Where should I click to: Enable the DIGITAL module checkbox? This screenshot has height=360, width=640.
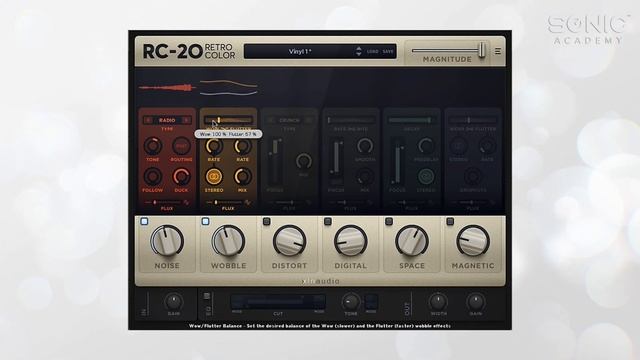coord(328,221)
